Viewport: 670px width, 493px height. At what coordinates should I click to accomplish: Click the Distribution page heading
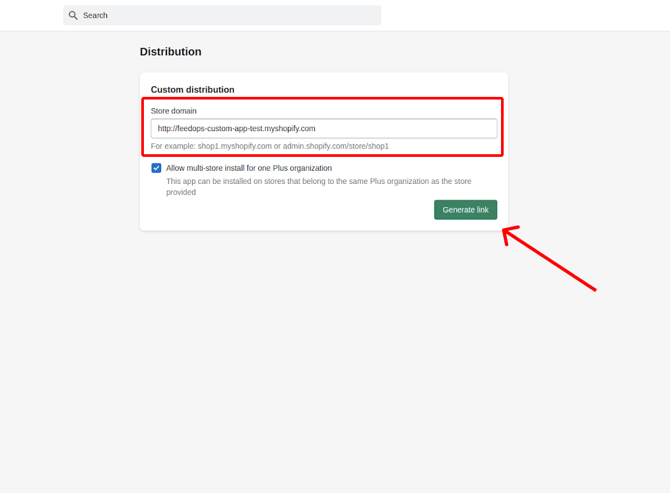coord(170,52)
